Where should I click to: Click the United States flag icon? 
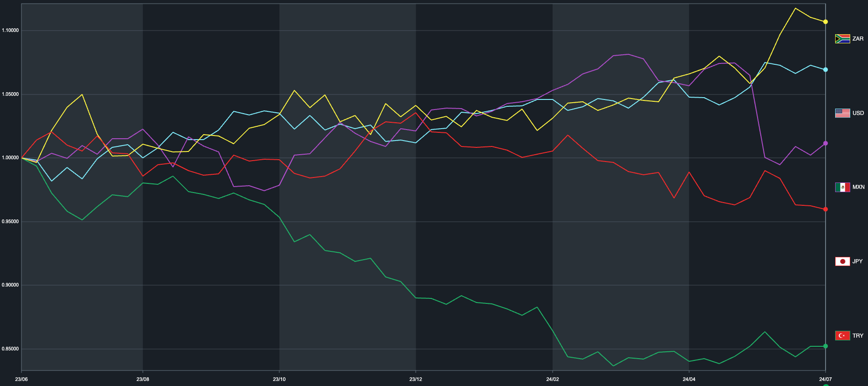pyautogui.click(x=842, y=113)
